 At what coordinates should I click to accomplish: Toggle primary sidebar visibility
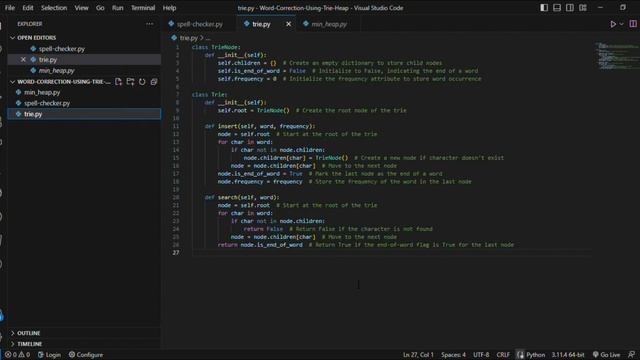[x=544, y=8]
